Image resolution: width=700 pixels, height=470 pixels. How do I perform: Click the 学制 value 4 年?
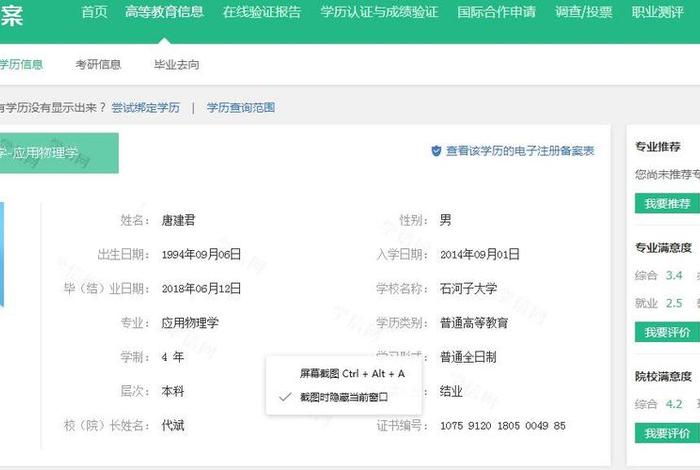pos(173,357)
